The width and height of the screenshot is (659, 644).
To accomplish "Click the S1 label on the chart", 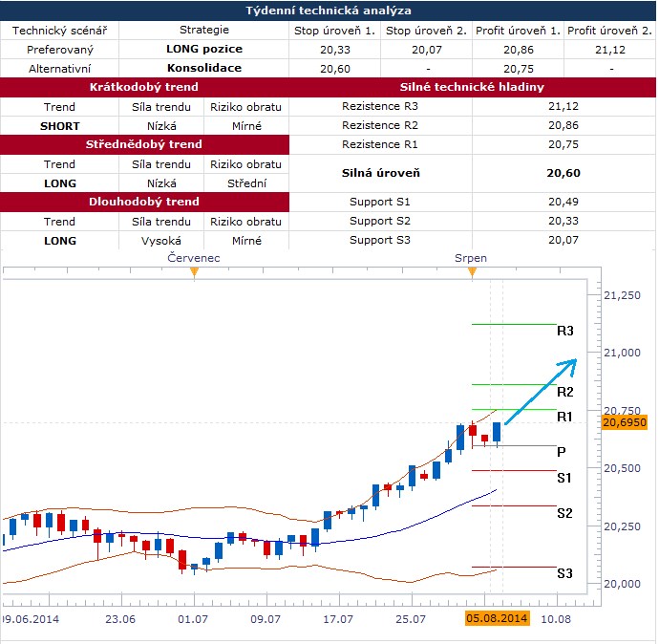I will (564, 478).
